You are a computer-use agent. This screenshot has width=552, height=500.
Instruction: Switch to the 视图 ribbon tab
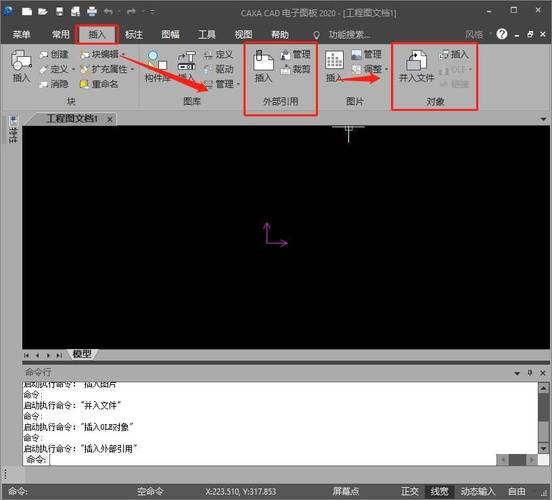243,35
